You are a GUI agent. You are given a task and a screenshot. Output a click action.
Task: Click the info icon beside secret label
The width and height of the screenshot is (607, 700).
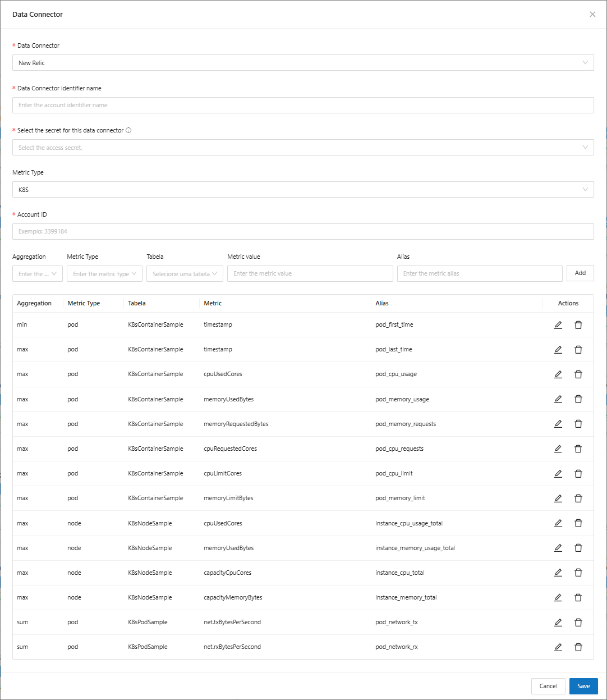pos(128,130)
